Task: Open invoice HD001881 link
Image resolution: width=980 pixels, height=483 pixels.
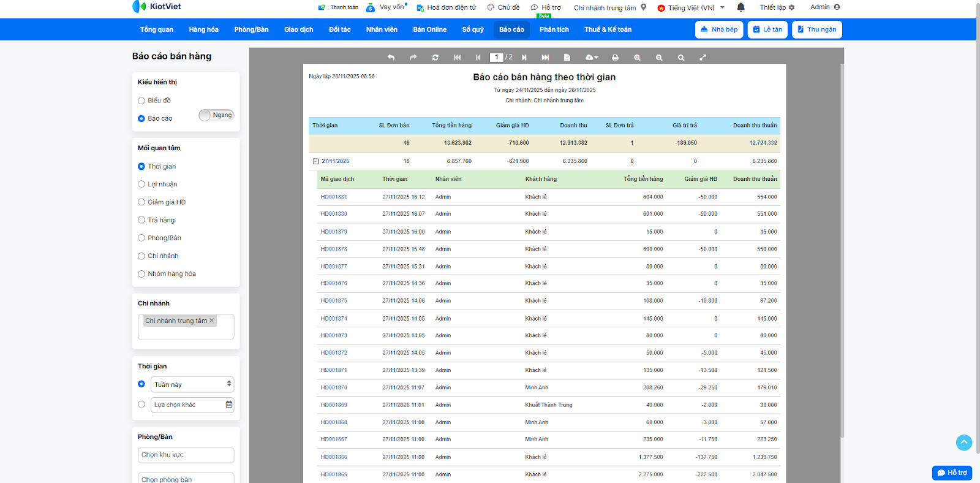Action: tap(334, 197)
